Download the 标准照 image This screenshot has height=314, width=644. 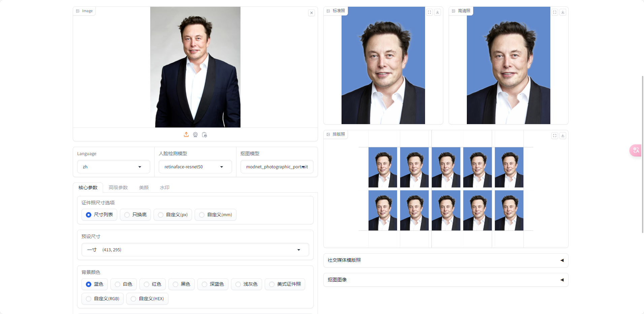point(438,12)
